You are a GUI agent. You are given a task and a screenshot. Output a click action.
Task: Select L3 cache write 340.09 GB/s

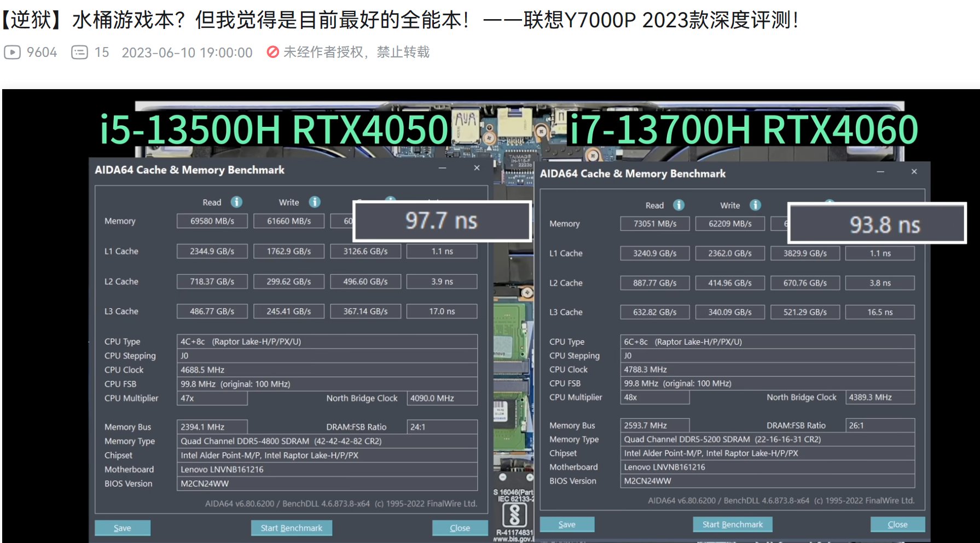(x=730, y=312)
